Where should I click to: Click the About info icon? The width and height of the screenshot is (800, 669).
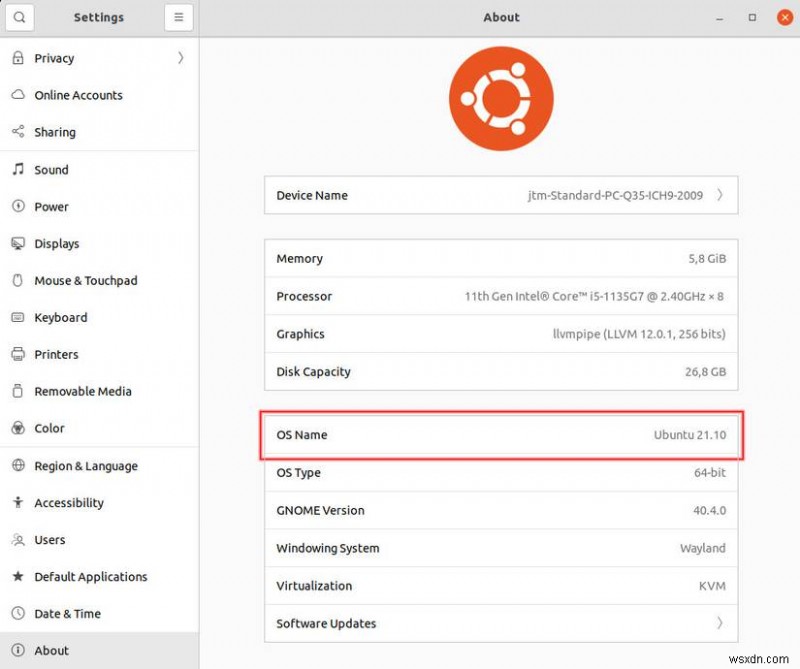click(x=18, y=650)
